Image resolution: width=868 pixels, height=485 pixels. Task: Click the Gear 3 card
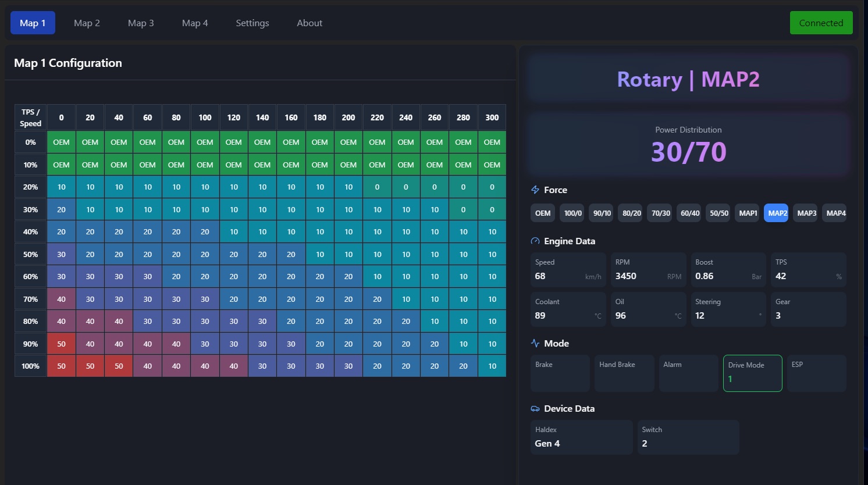point(809,309)
